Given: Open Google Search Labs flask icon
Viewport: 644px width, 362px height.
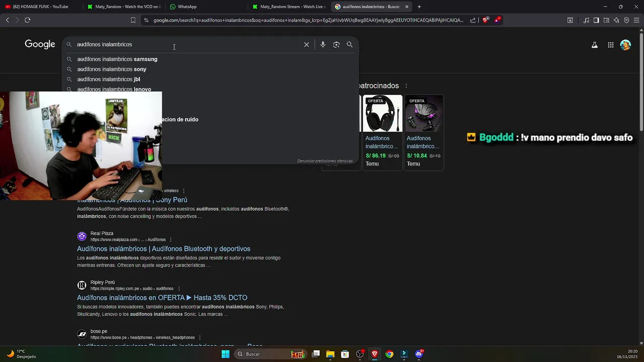Looking at the screenshot, I should coord(594,45).
